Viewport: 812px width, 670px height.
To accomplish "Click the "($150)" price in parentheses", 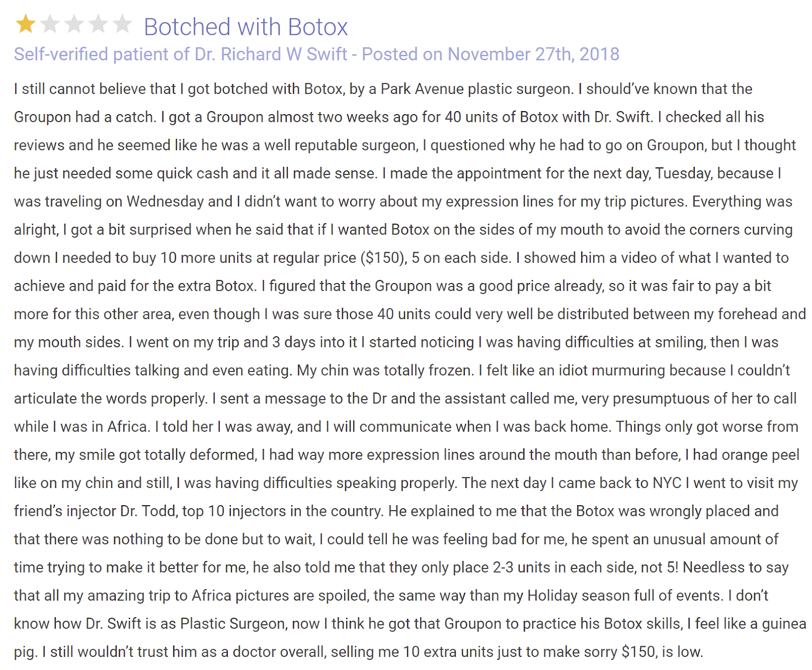I will (x=384, y=258).
